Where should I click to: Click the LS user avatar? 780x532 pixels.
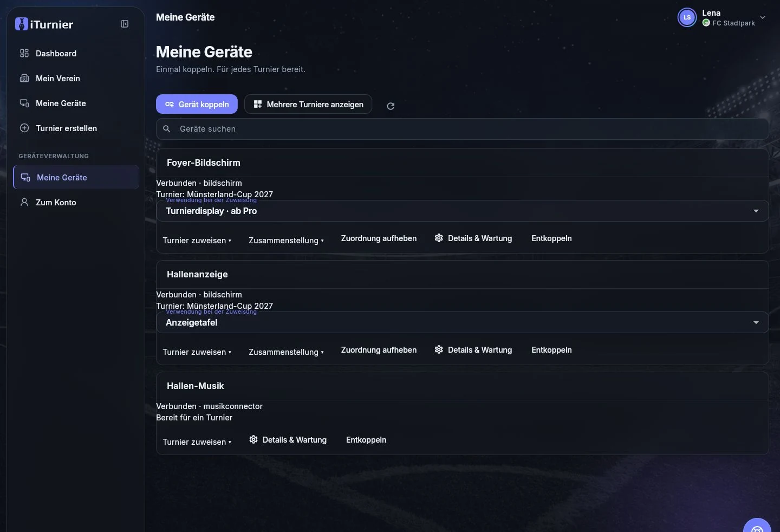(687, 17)
